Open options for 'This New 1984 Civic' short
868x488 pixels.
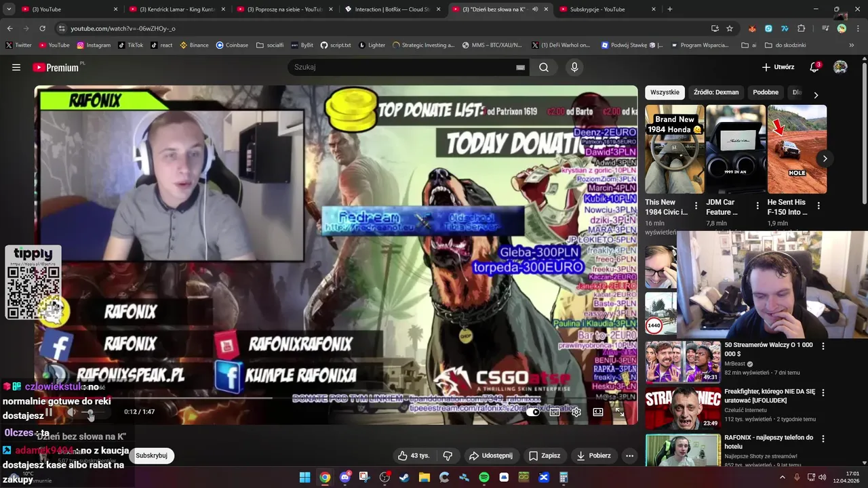click(x=696, y=205)
